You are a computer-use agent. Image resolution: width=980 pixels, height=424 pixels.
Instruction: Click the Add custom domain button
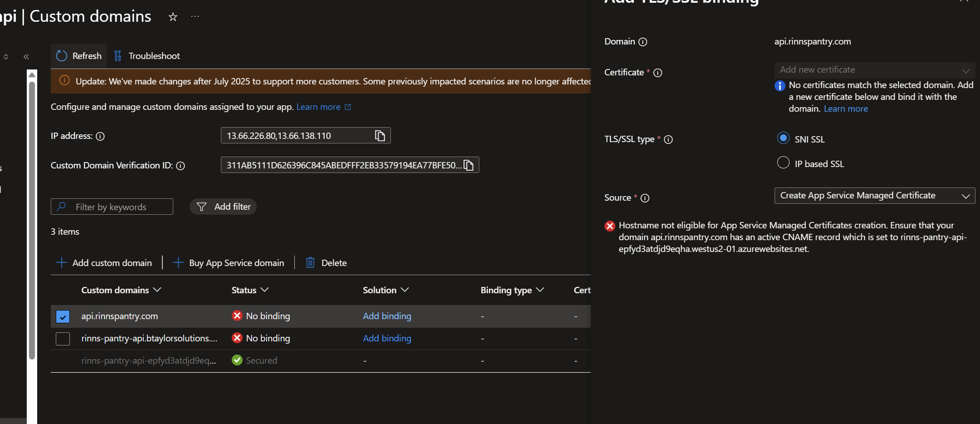pos(104,263)
